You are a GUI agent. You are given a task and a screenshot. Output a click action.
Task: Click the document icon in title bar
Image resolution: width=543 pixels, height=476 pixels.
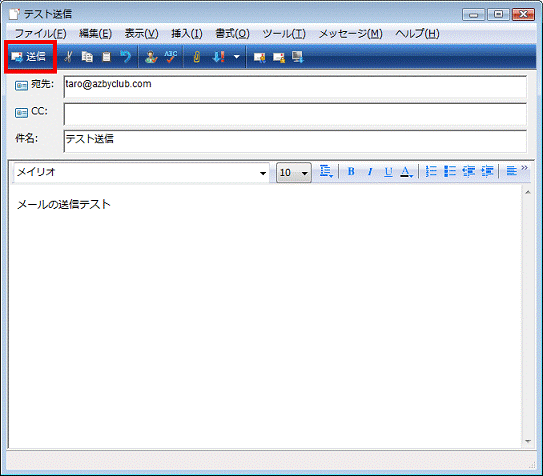click(x=15, y=14)
